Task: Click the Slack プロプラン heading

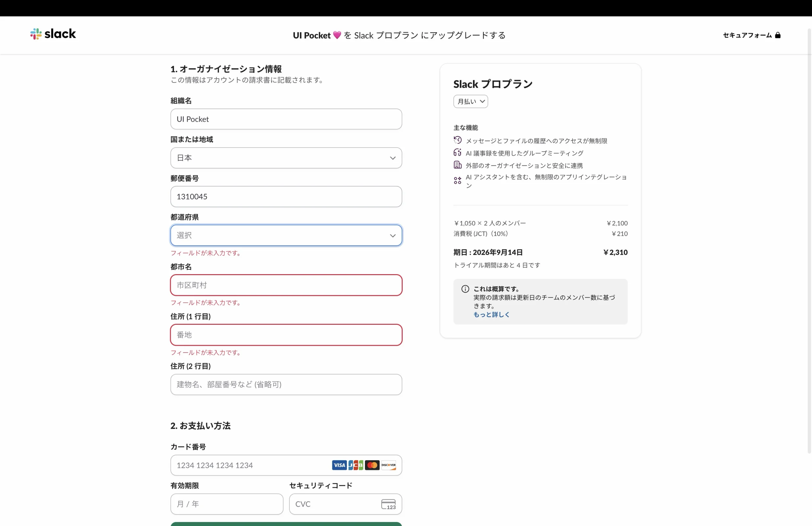Action: pos(493,84)
